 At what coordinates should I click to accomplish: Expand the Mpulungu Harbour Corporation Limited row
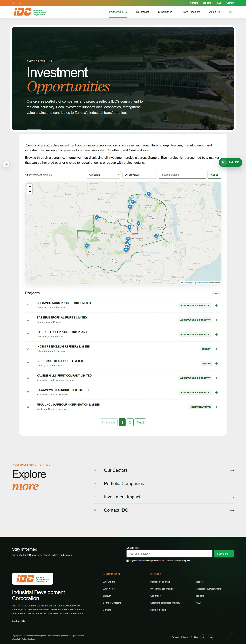[216, 407]
